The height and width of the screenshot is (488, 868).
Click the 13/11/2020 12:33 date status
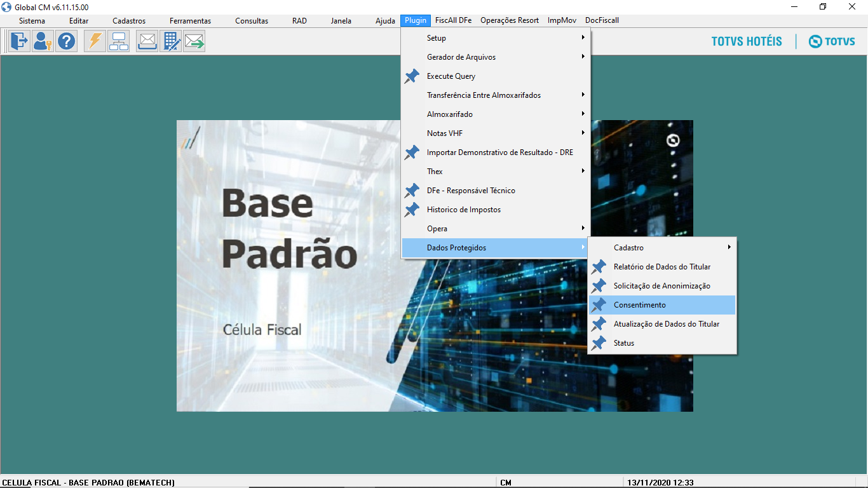660,483
